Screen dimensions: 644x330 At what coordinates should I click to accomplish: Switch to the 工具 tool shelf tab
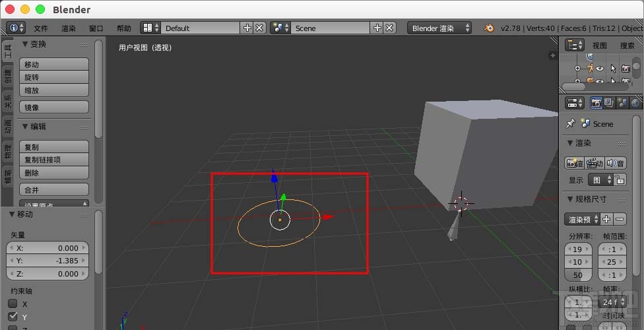[x=8, y=51]
